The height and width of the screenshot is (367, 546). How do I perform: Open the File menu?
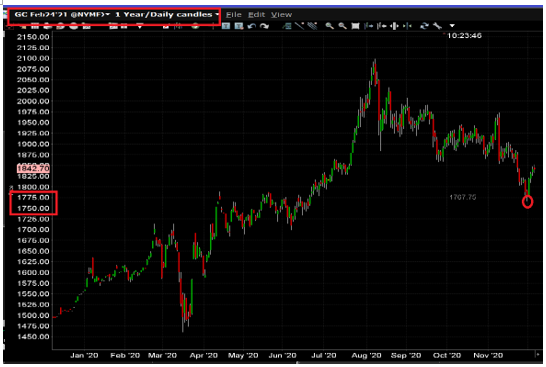click(234, 15)
